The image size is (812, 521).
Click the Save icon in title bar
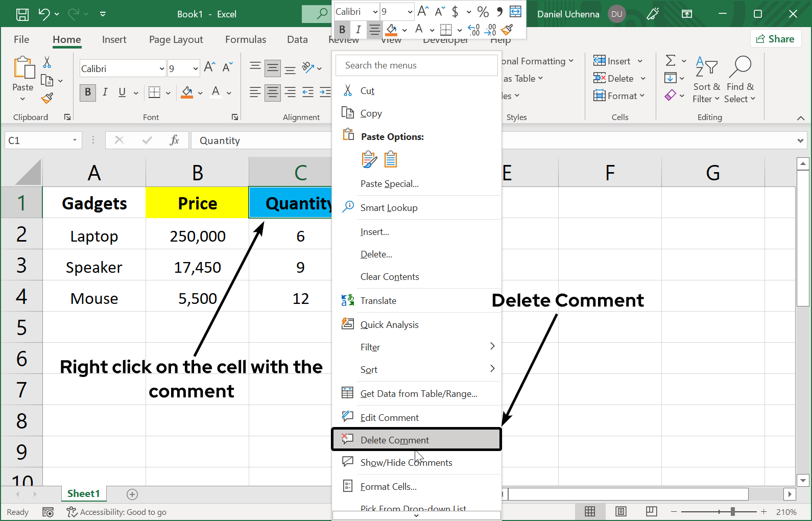22,14
